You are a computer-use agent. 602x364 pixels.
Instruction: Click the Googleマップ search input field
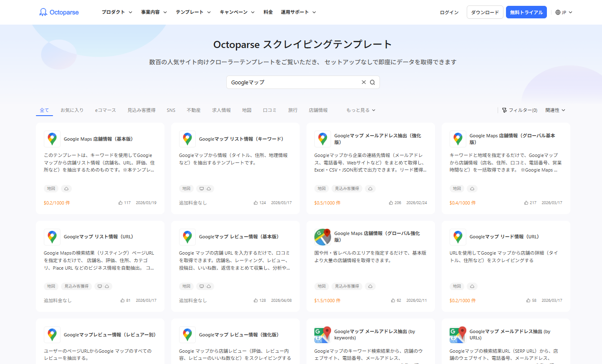pos(292,82)
